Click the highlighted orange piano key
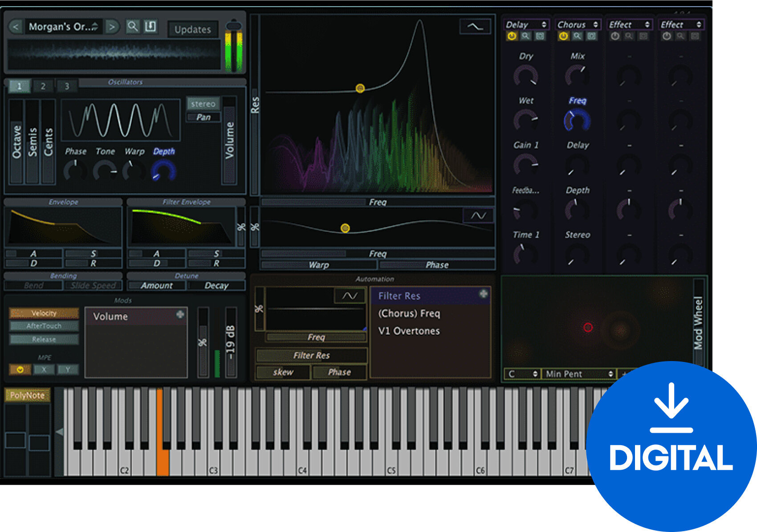This screenshot has height=532, width=757. 163,432
